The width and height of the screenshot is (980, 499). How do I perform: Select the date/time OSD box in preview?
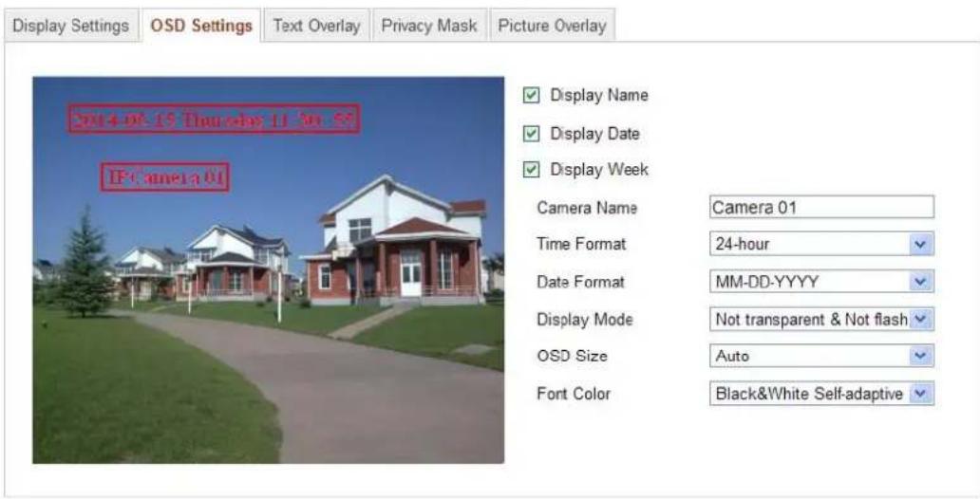tap(214, 119)
